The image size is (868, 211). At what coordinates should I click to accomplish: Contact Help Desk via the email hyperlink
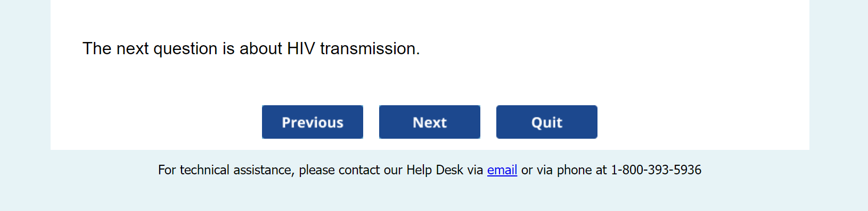click(502, 170)
